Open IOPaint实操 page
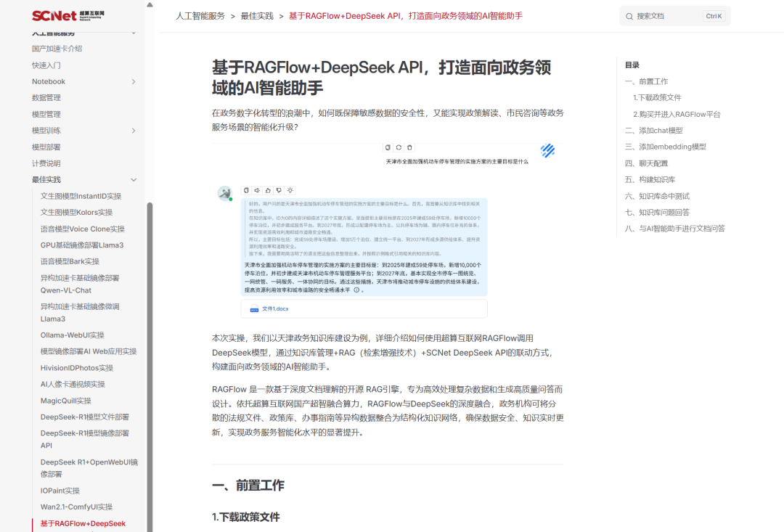The width and height of the screenshot is (784, 532). click(x=60, y=491)
